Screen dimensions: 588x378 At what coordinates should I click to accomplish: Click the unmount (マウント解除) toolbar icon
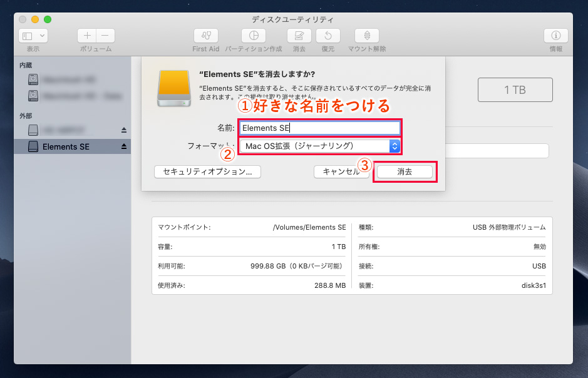click(367, 36)
